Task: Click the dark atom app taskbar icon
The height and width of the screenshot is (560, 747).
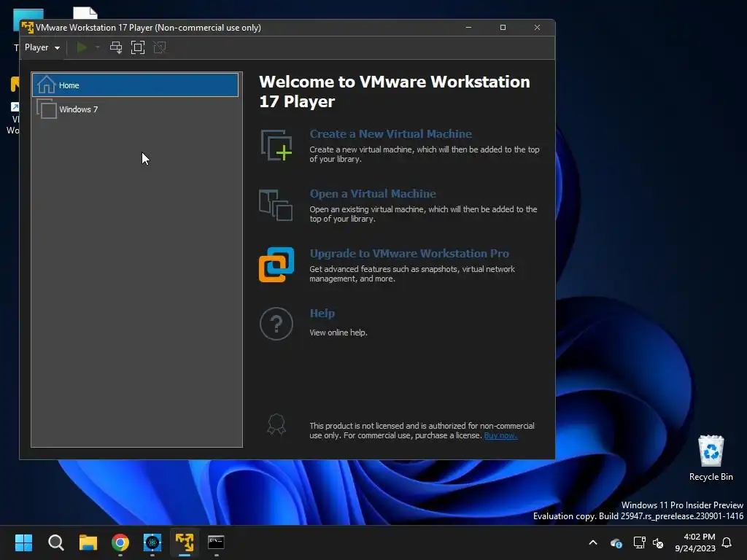Action: (152, 542)
